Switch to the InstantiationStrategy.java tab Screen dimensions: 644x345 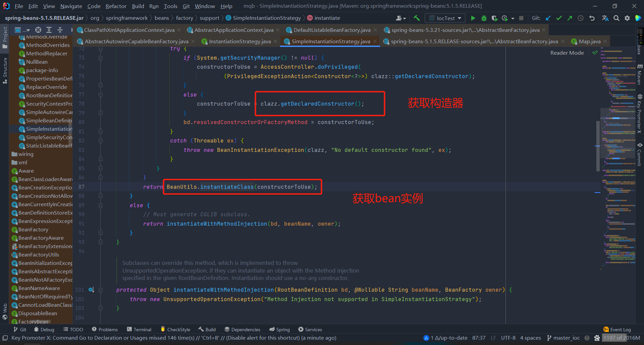pos(239,41)
